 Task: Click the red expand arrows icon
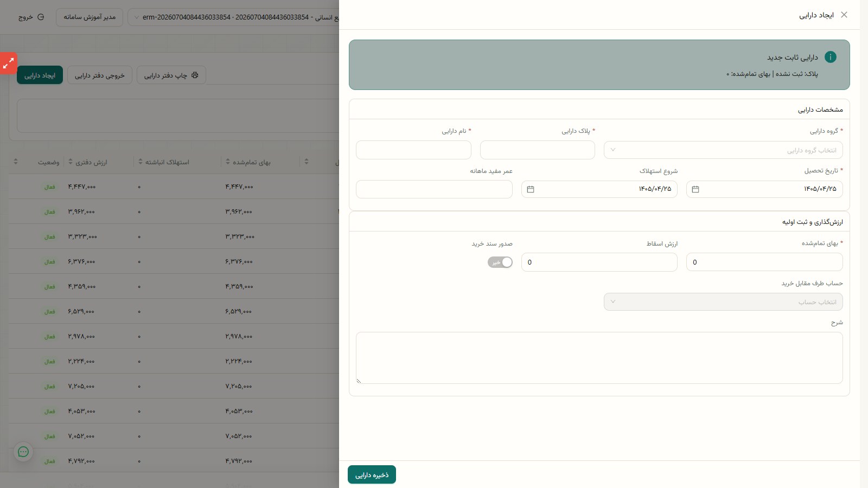click(8, 63)
